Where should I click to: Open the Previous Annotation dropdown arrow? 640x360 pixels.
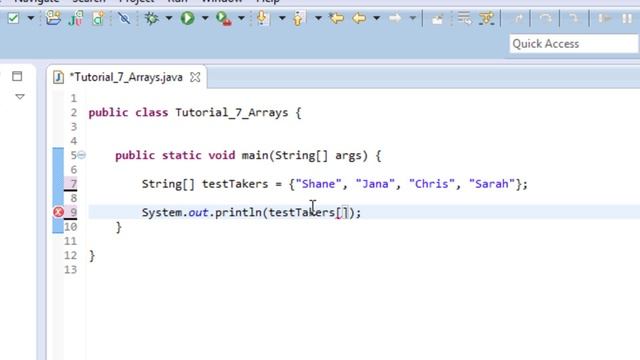(x=318, y=18)
